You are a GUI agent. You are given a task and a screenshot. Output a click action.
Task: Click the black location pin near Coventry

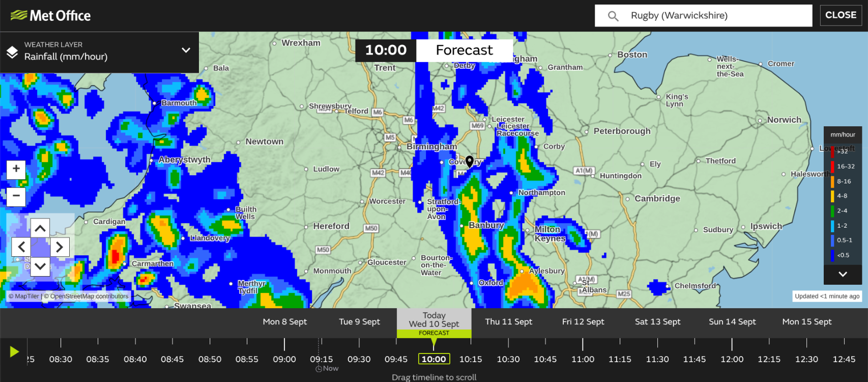tap(470, 161)
